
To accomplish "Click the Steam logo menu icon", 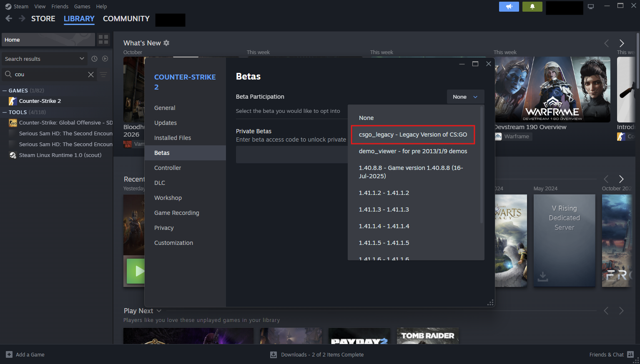I will point(8,6).
